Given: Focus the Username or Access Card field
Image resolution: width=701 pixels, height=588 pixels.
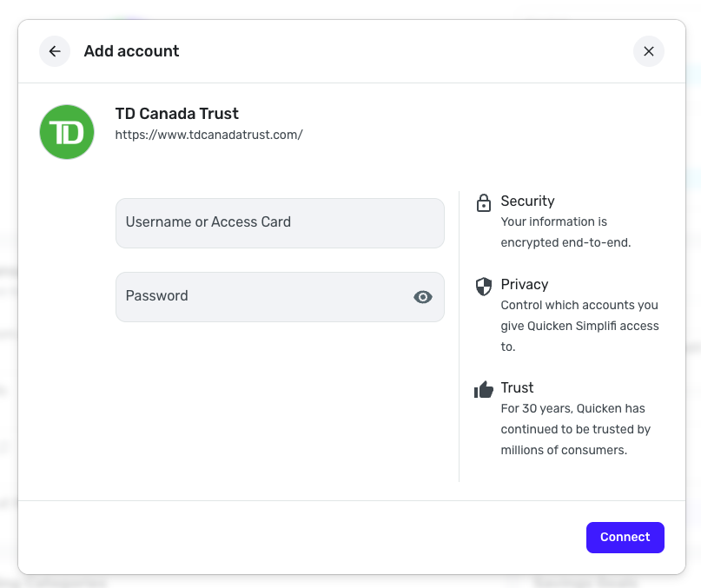Looking at the screenshot, I should (280, 223).
